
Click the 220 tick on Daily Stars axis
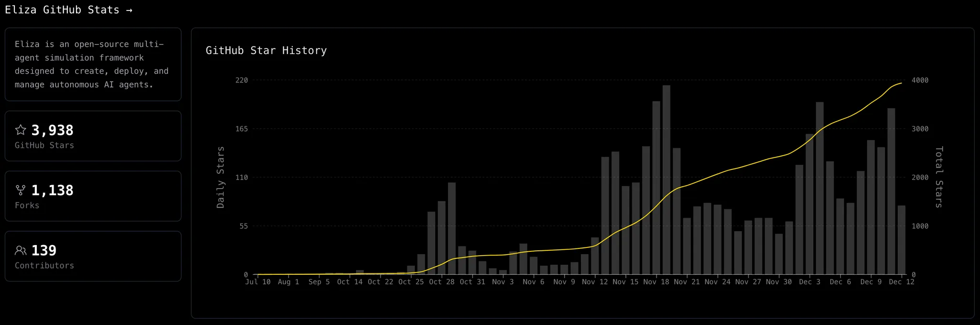[242, 80]
